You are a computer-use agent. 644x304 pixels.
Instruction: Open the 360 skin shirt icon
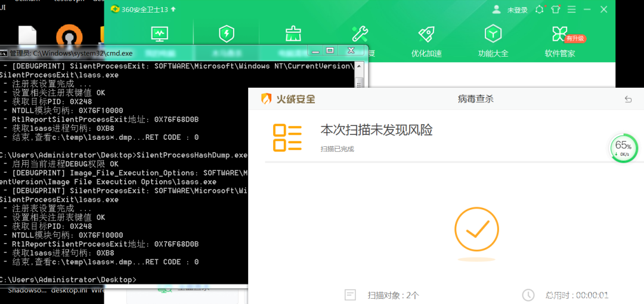pos(556,9)
